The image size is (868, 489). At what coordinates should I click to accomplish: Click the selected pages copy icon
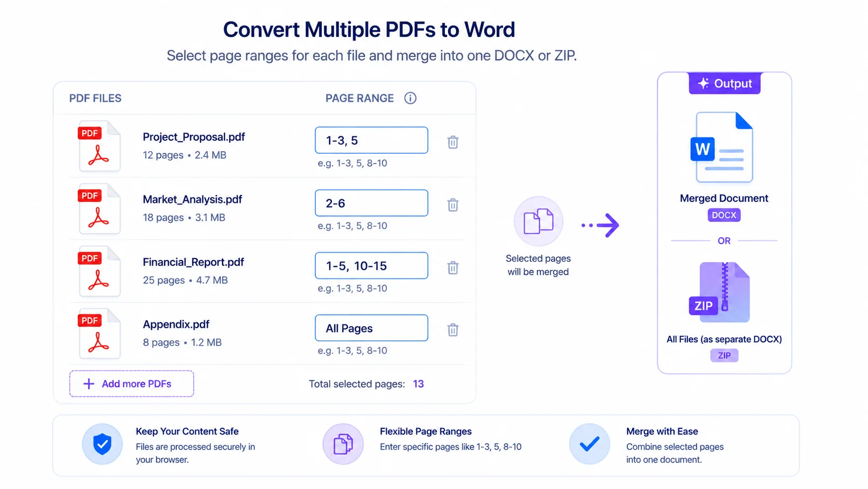click(538, 221)
